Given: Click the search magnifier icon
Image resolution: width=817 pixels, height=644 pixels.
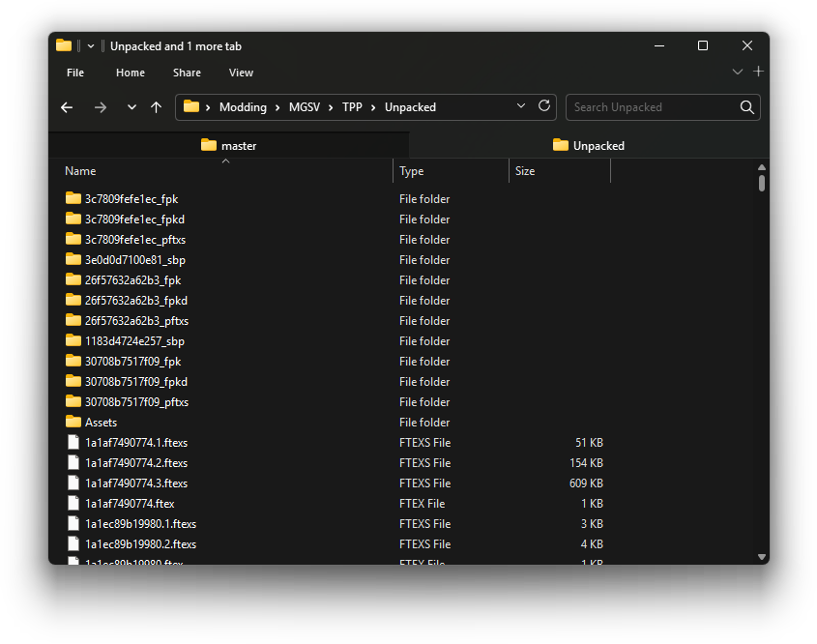Looking at the screenshot, I should (747, 107).
